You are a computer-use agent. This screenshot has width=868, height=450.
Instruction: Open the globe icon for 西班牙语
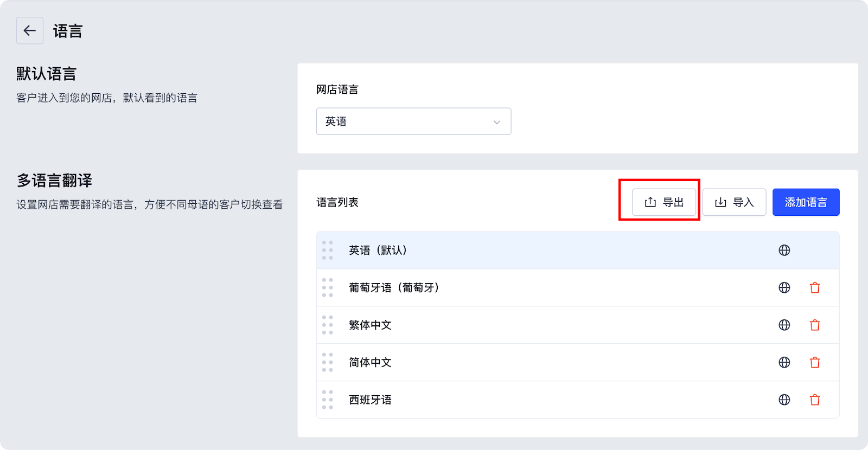click(x=784, y=400)
